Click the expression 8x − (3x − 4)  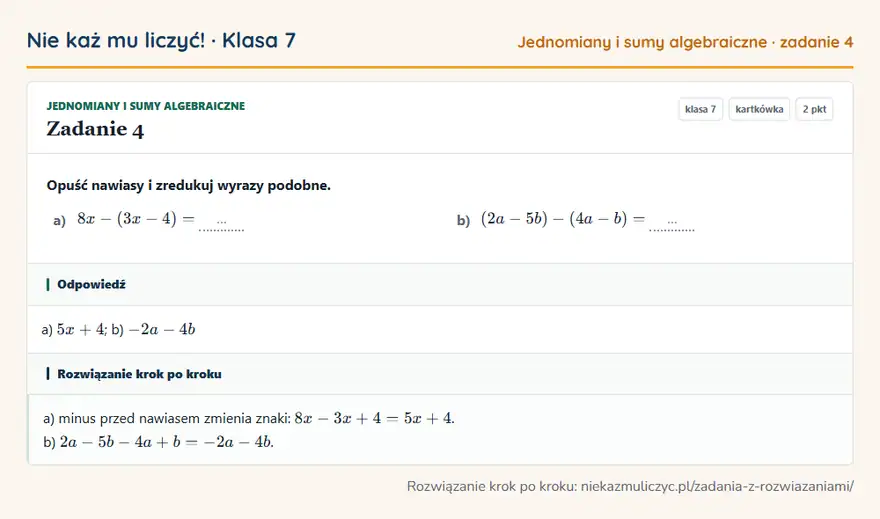point(127,219)
